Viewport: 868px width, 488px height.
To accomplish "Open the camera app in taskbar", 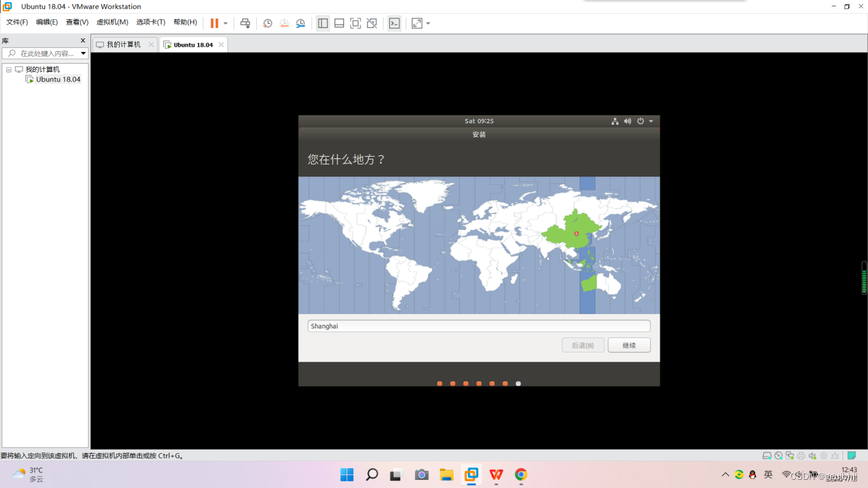I will [421, 474].
